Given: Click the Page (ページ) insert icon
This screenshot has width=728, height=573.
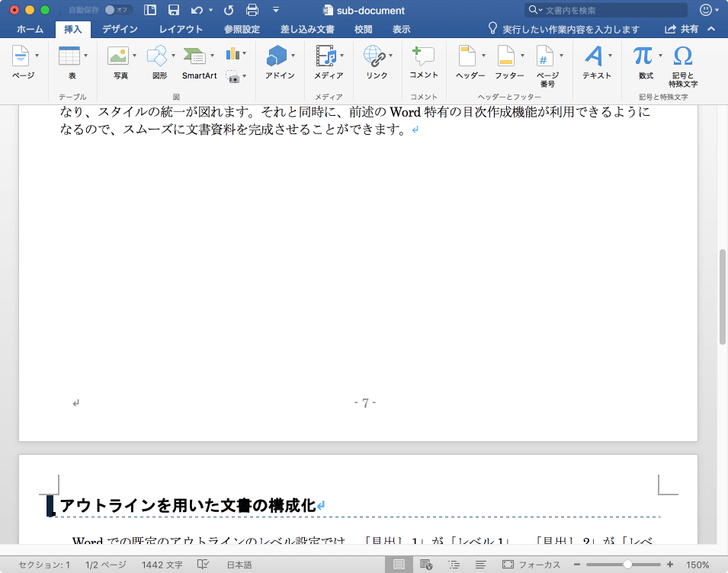Looking at the screenshot, I should pyautogui.click(x=21, y=56).
